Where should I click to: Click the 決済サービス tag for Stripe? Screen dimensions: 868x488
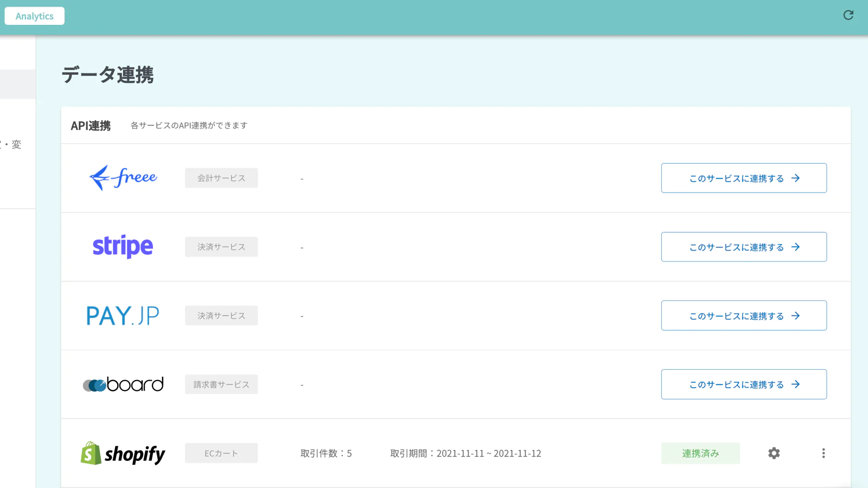[221, 247]
